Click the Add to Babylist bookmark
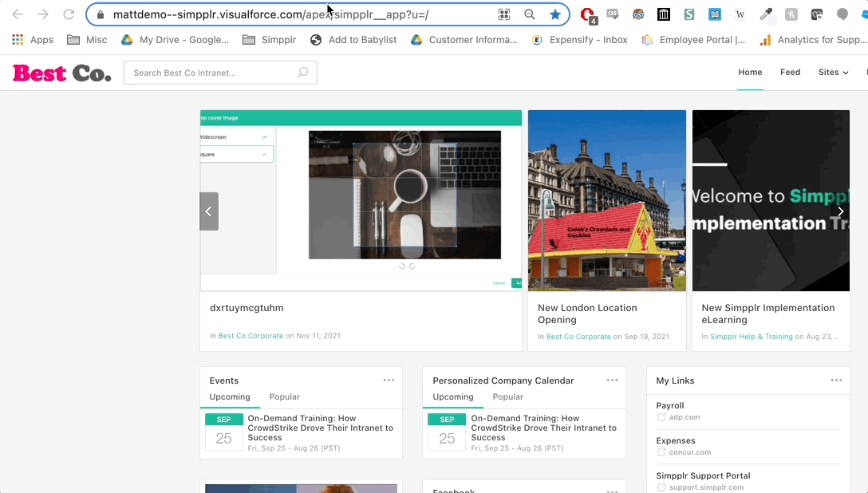Viewport: 868px width, 493px height. [x=353, y=40]
